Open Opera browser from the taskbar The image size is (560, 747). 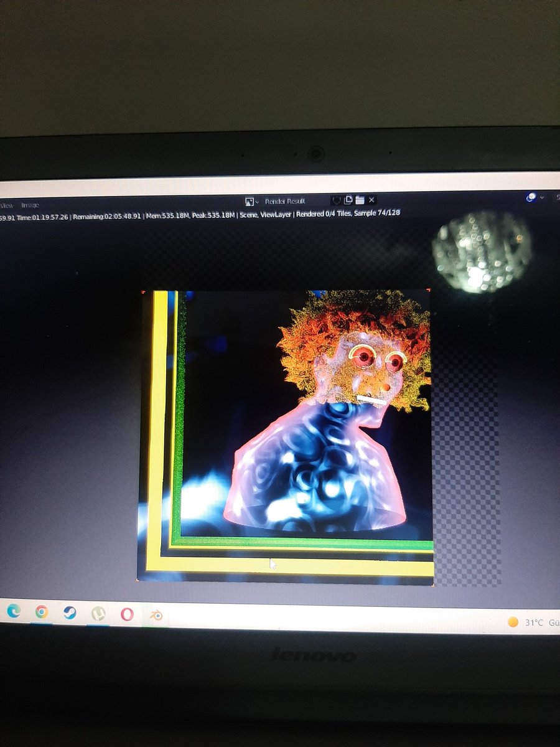pyautogui.click(x=126, y=614)
